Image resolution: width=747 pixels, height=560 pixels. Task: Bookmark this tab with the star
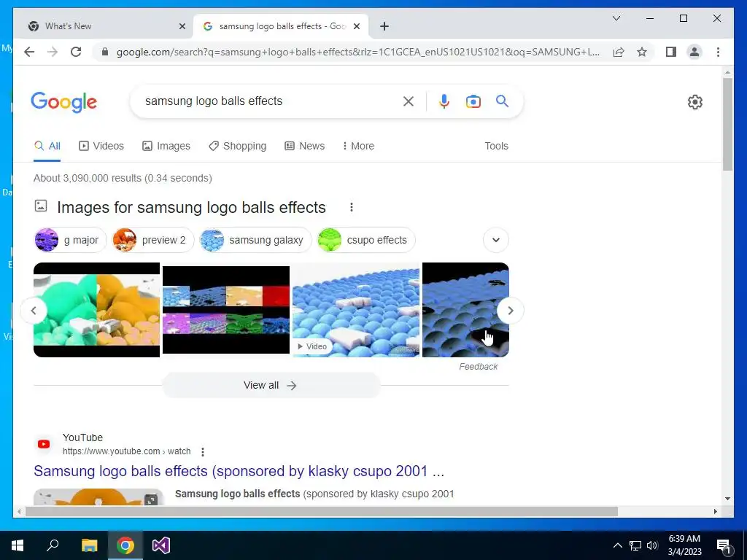[642, 52]
